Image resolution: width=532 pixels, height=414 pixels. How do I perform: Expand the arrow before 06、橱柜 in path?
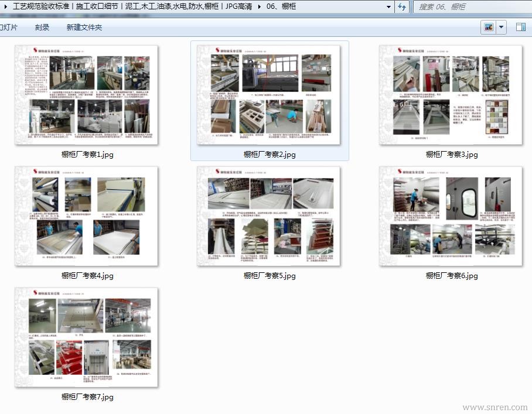tap(260, 6)
